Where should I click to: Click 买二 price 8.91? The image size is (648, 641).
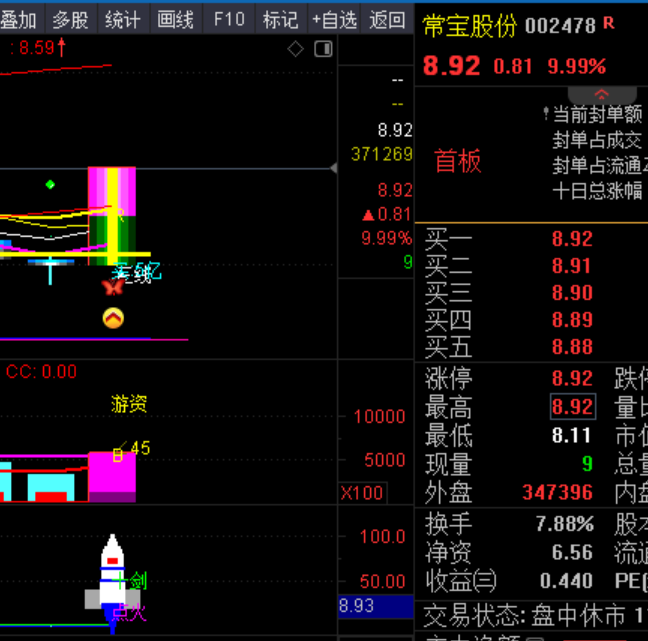point(572,266)
